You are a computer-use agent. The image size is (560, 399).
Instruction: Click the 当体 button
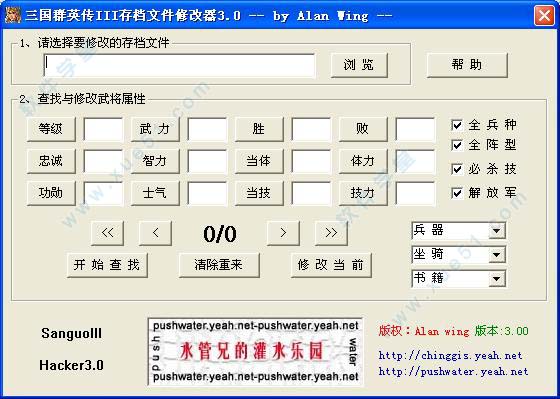(259, 161)
